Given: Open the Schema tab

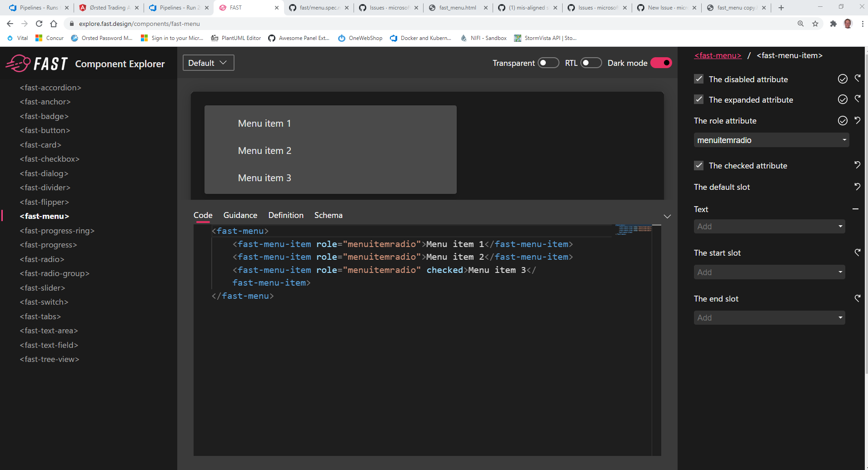Looking at the screenshot, I should tap(328, 215).
